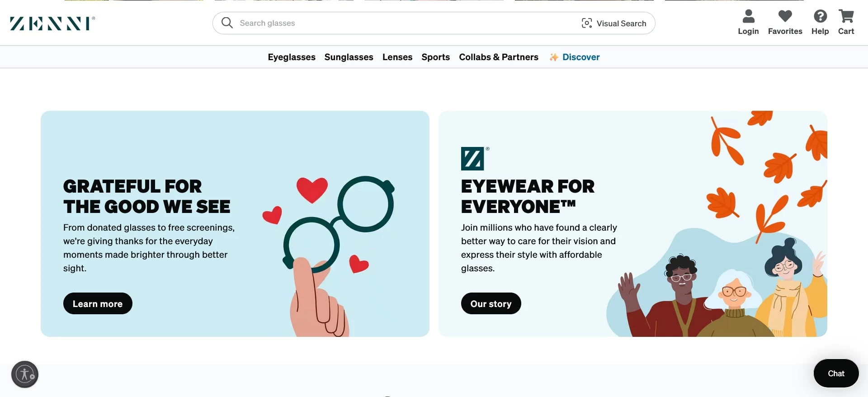Click the Zenni Z square logo
Viewport: 868px width, 397px height.
472,159
